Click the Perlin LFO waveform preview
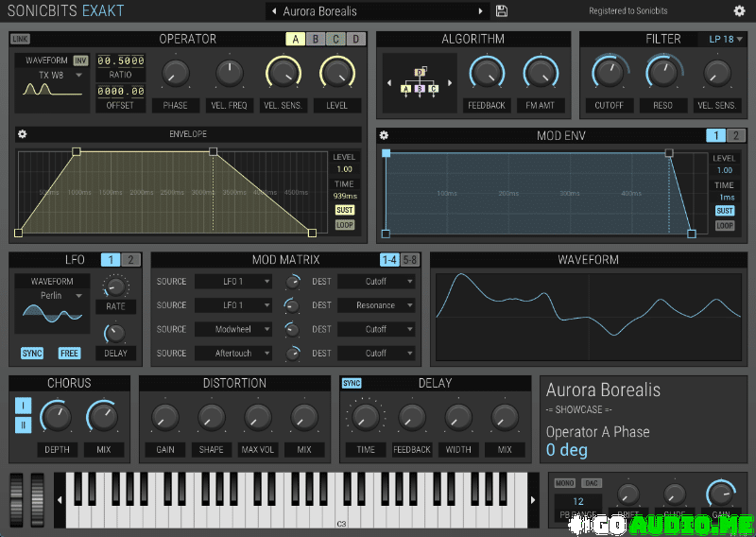Viewport: 756px width, 537px height. click(x=52, y=314)
